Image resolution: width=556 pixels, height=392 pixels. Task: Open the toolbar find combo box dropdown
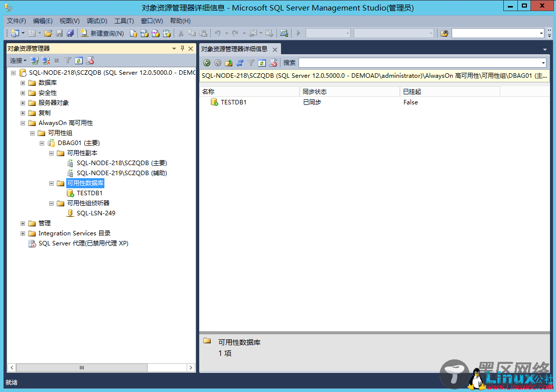(541, 33)
